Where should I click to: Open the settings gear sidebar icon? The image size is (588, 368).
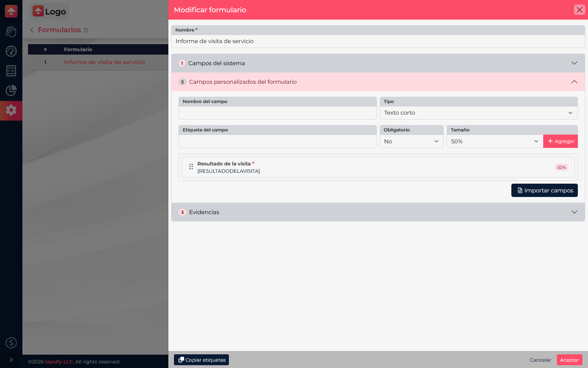(x=11, y=110)
